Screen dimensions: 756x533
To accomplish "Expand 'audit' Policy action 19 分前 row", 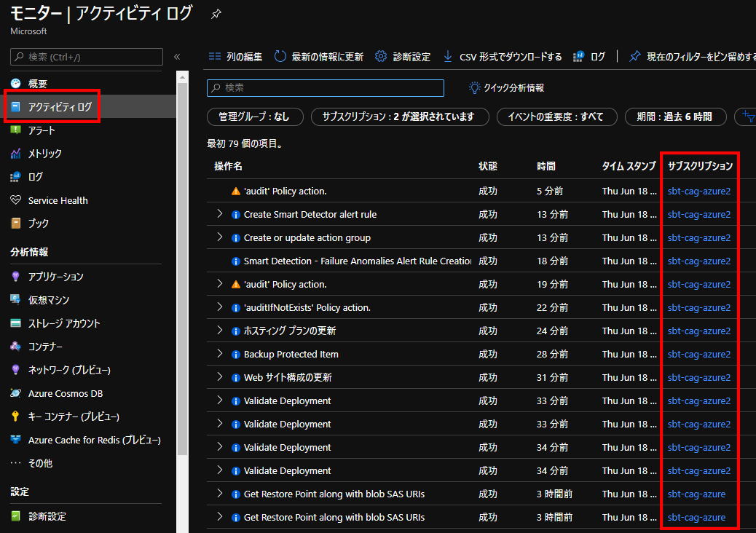I will tap(220, 283).
